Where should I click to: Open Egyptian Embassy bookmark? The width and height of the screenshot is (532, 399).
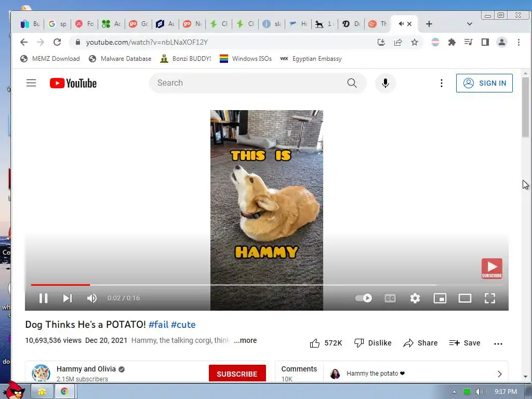311,59
